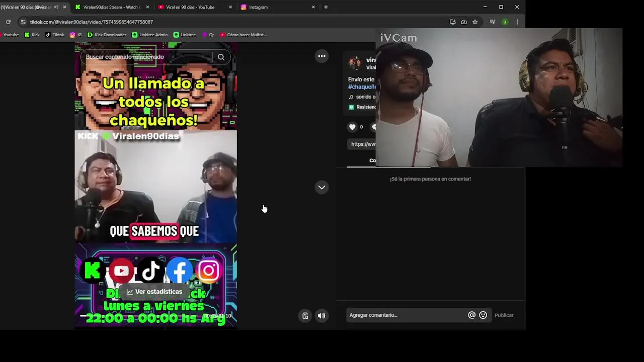644x362 pixels.
Task: Close the YouTube tab
Action: coord(230,7)
